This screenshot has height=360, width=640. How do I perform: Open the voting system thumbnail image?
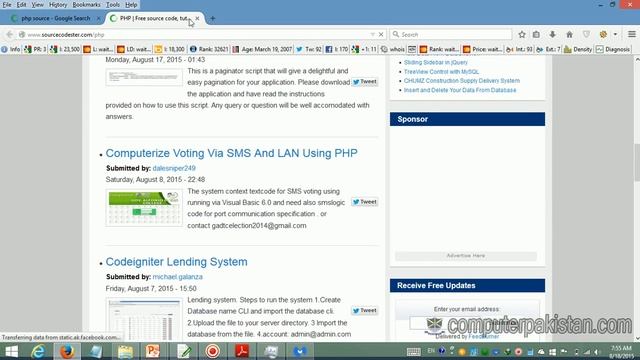tap(144, 208)
